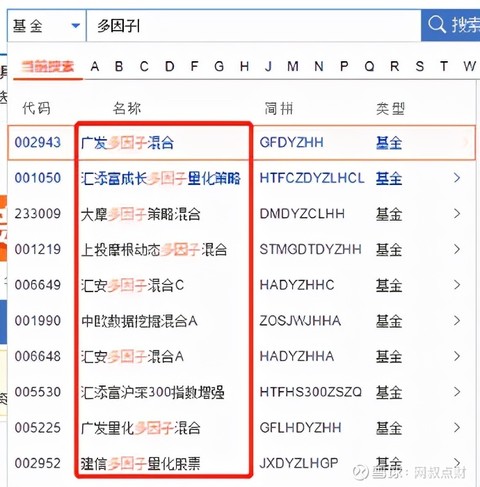This screenshot has width=480, height=487.
Task: Open fund 建信多因子量化股票
Action: 140,463
